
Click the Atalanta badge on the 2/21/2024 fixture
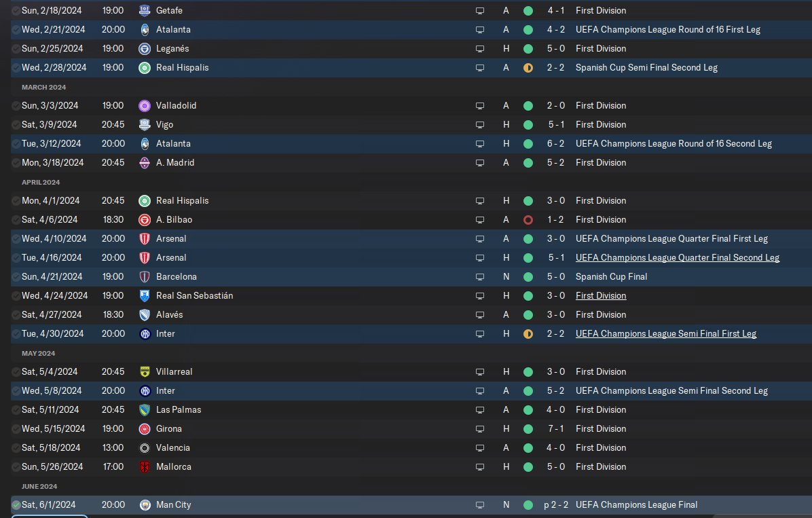[x=145, y=29]
